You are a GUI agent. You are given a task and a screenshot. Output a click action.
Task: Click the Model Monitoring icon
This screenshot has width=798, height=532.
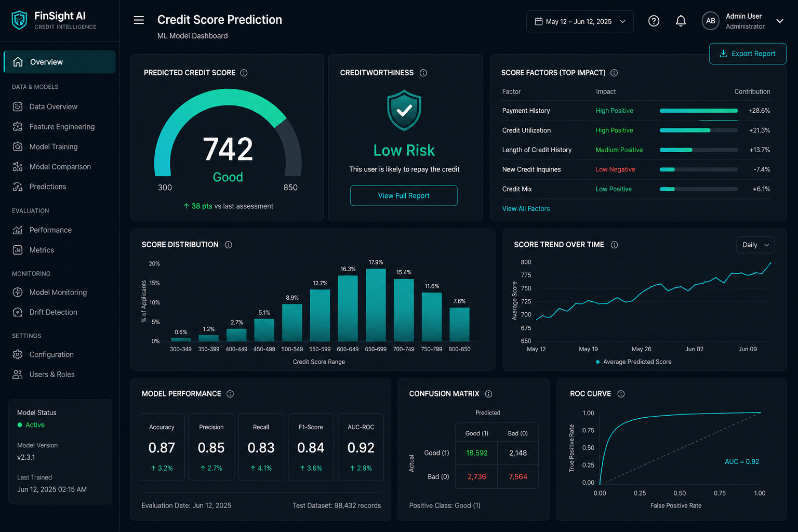pos(18,292)
